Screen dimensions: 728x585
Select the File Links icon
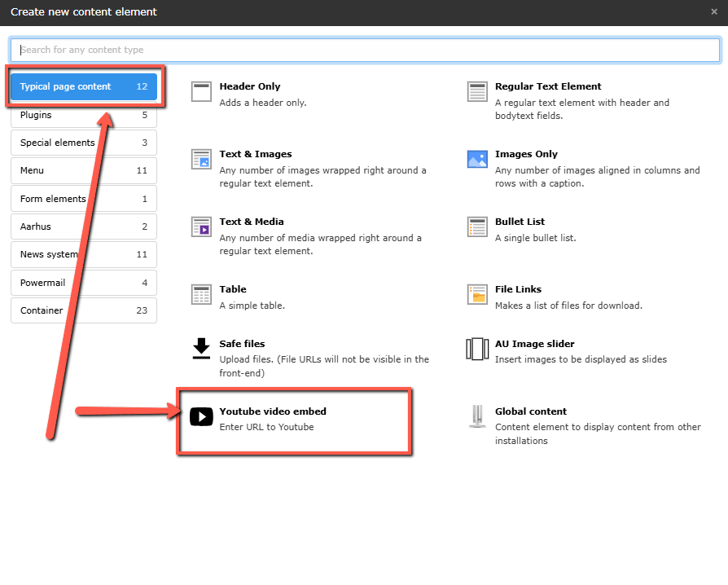tap(477, 294)
